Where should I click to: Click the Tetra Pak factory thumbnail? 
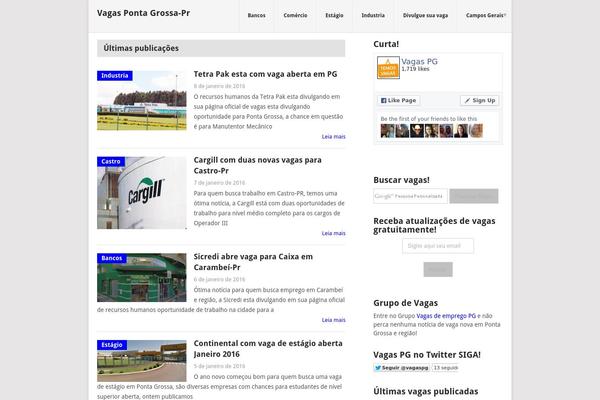pos(142,101)
